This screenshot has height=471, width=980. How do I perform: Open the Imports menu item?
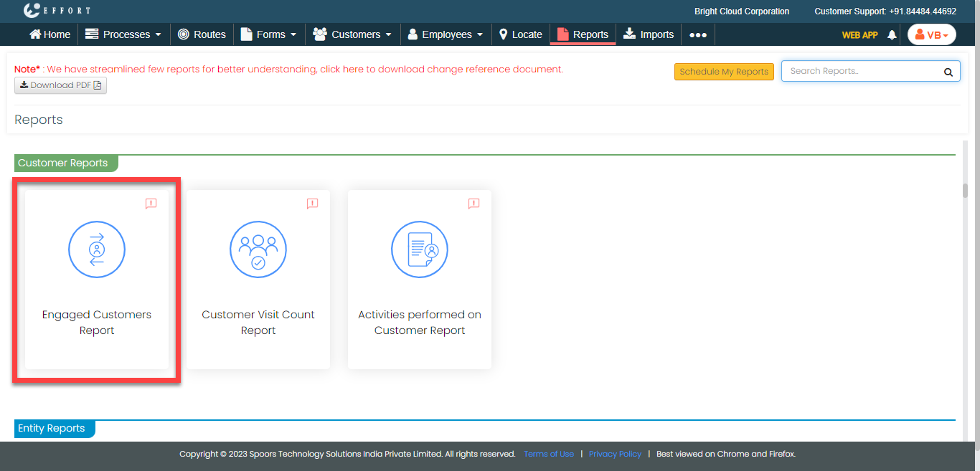coord(649,34)
